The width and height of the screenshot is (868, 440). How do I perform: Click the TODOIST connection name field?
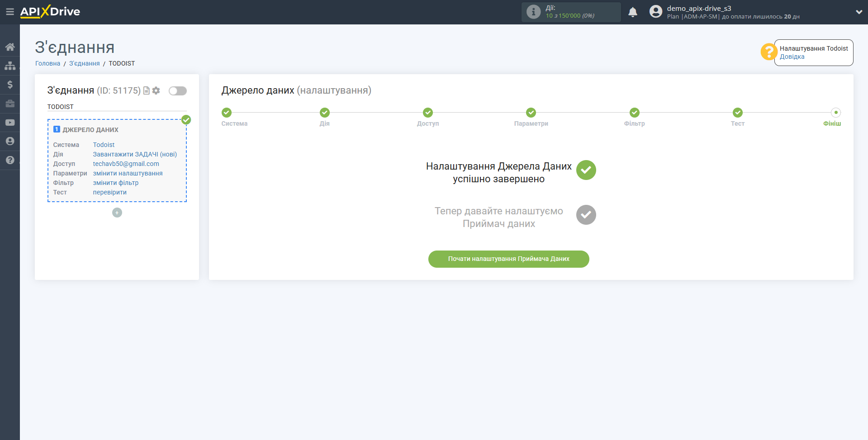[x=117, y=107]
